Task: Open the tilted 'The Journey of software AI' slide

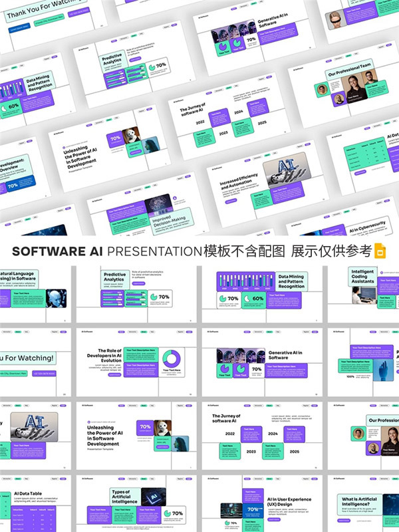Action: [229, 117]
